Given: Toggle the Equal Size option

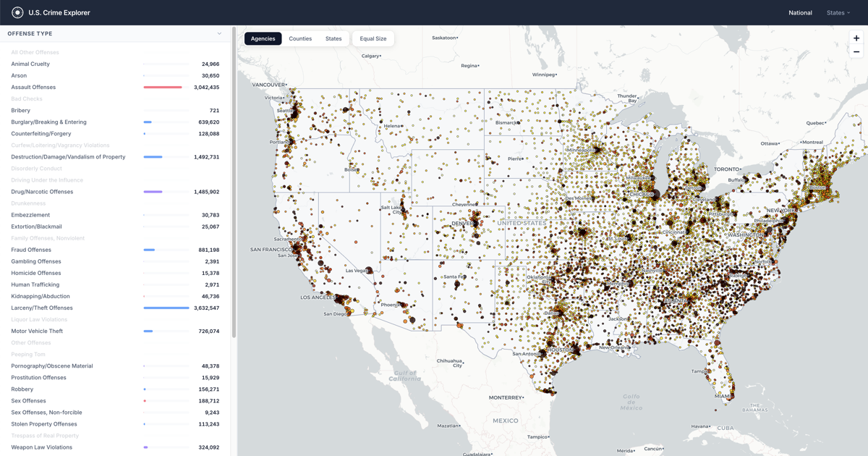Looking at the screenshot, I should click(373, 38).
